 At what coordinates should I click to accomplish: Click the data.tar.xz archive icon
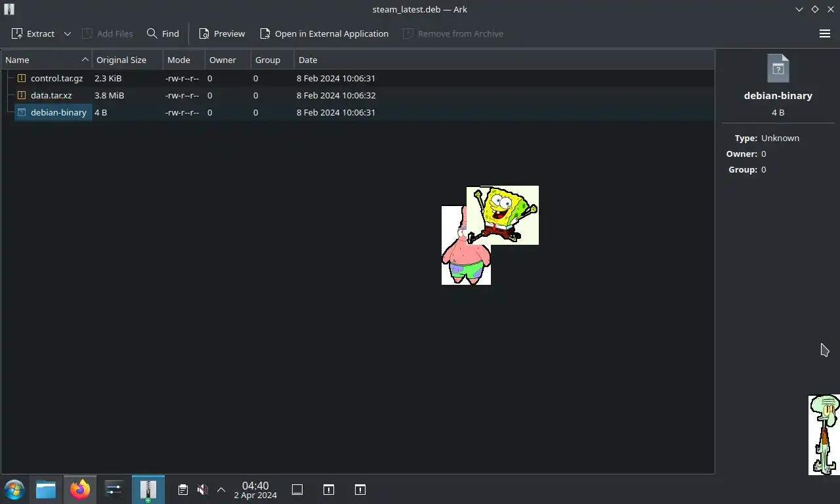pyautogui.click(x=22, y=95)
